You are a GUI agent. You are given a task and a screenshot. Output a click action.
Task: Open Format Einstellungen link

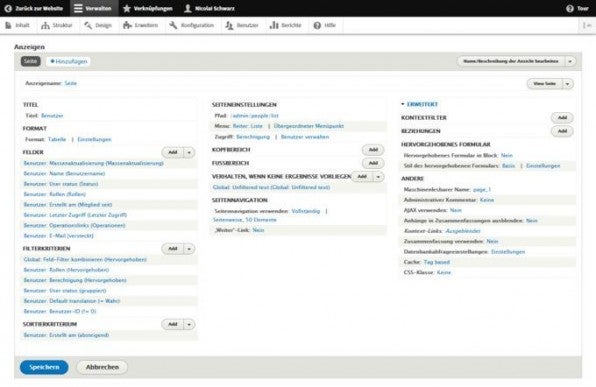point(94,140)
